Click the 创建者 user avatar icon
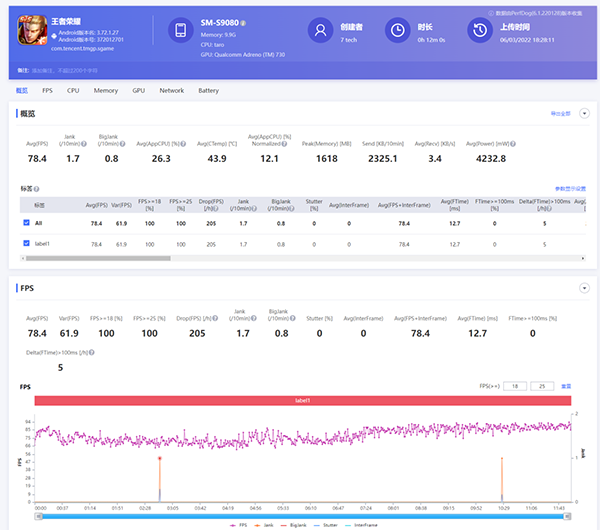This screenshot has height=530, width=600. (321, 31)
